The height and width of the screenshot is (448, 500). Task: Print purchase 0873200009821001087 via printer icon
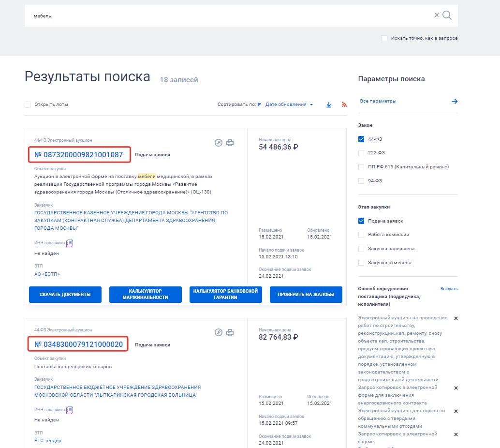tap(230, 143)
